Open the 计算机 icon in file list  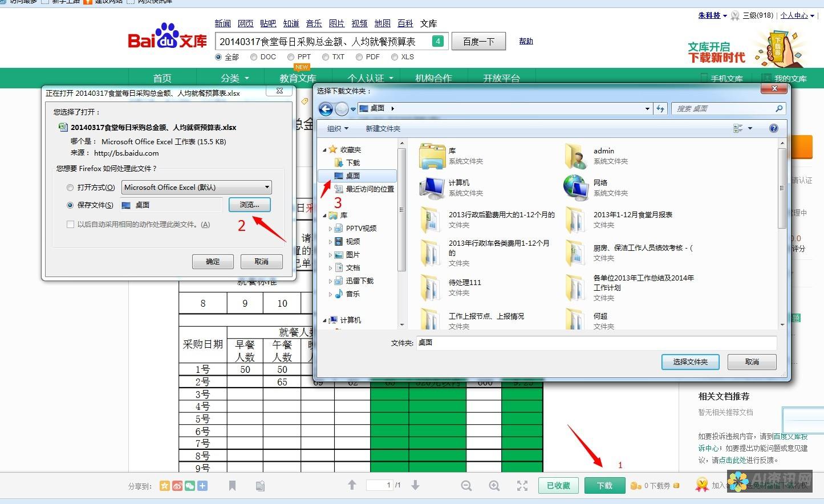point(432,188)
